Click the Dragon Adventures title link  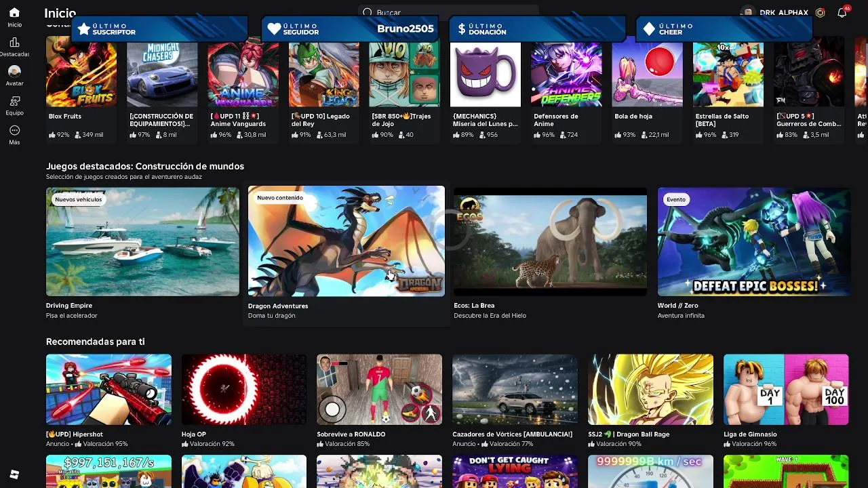(x=278, y=306)
